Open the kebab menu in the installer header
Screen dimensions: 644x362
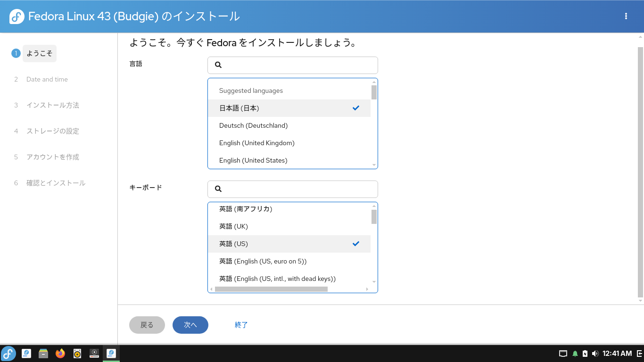[x=626, y=16]
